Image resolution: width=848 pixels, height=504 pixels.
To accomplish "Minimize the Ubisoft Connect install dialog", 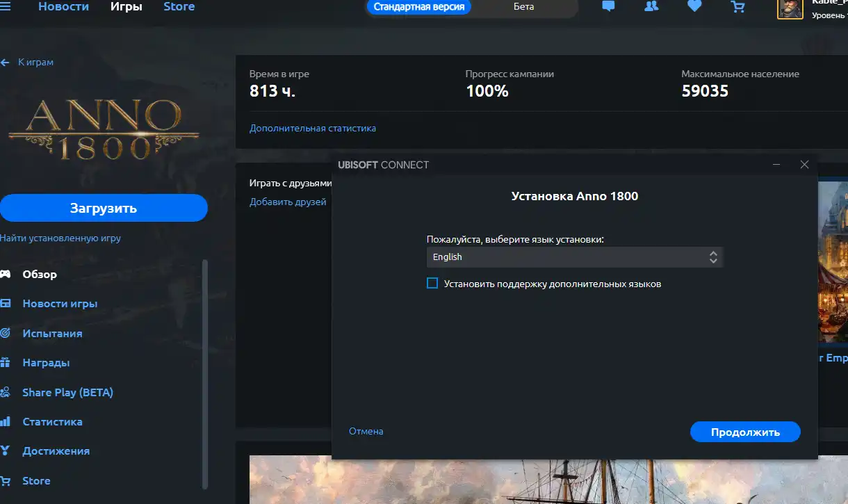I will pyautogui.click(x=776, y=165).
